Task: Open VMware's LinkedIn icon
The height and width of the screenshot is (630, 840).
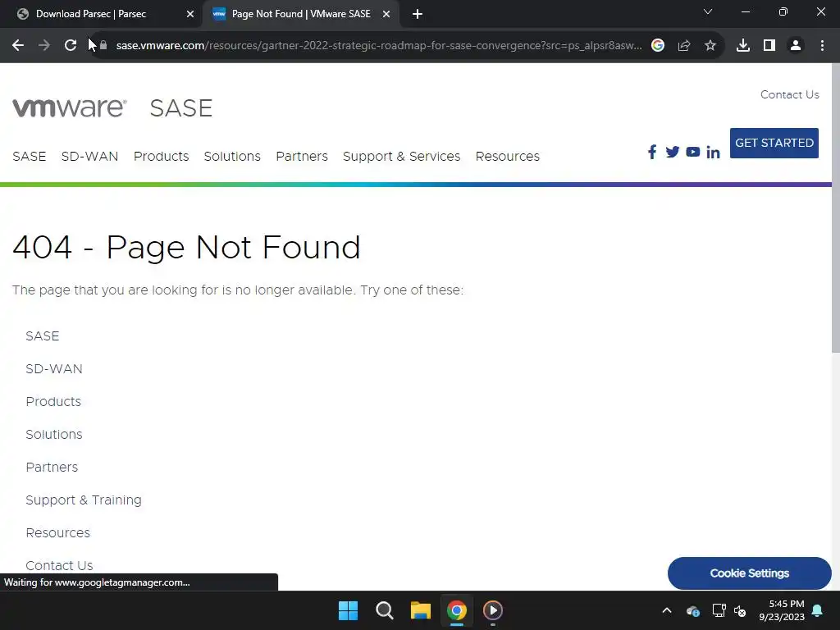Action: pyautogui.click(x=713, y=153)
